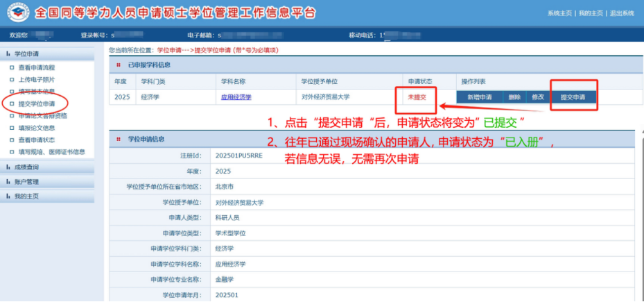Viewport: 644px width, 302px height.
Task: Open 申请论文答辩资格 in sidebar
Action: [43, 116]
